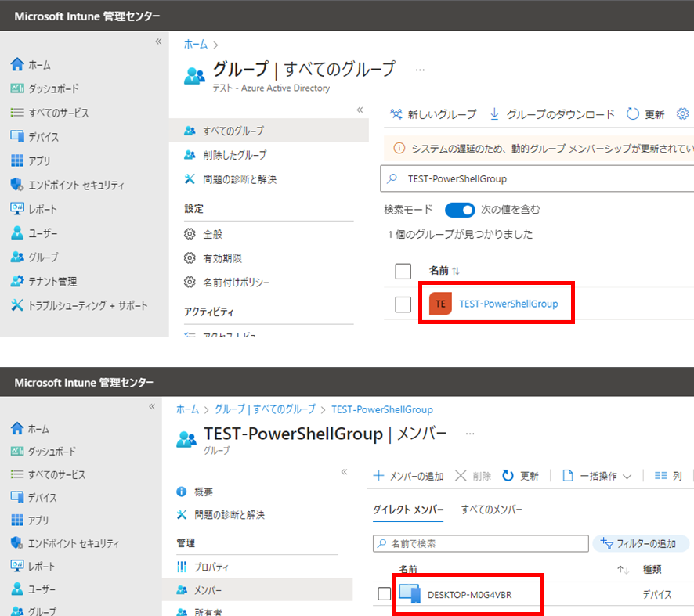Toggle the 検索モード switch
The image size is (694, 616).
pyautogui.click(x=460, y=210)
